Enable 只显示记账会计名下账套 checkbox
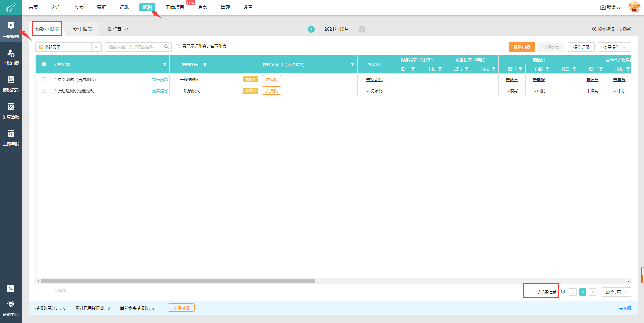The image size is (644, 323). (x=178, y=46)
